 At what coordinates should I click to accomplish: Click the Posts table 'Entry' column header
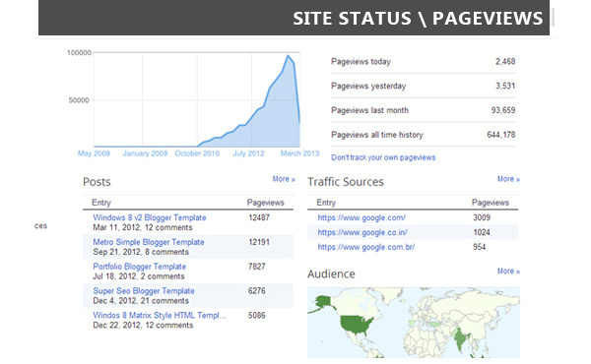[x=101, y=203]
